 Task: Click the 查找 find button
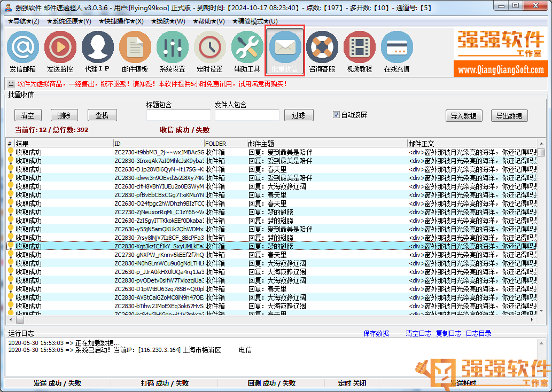tap(102, 115)
